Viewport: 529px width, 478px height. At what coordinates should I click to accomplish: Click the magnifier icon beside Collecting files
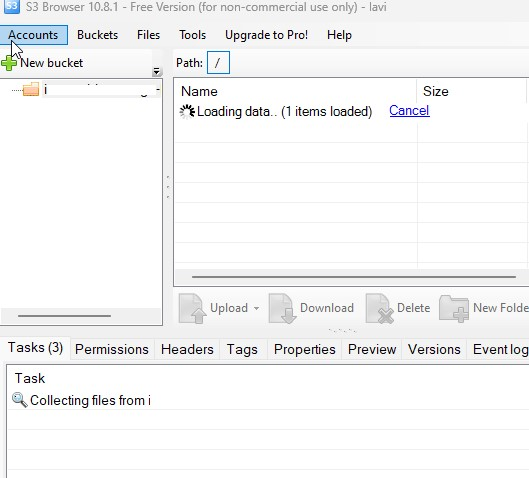[x=20, y=400]
